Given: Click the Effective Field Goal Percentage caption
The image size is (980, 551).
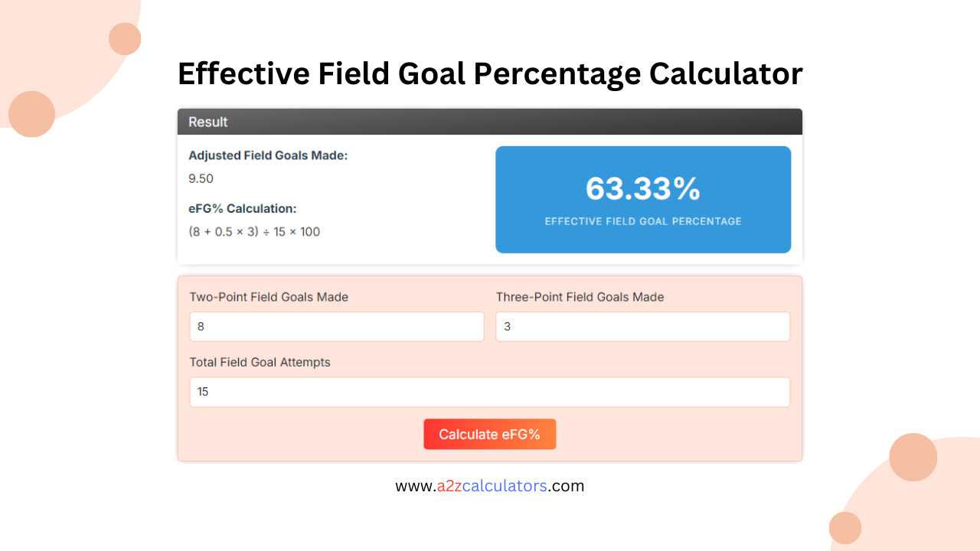Looking at the screenshot, I should coord(642,221).
